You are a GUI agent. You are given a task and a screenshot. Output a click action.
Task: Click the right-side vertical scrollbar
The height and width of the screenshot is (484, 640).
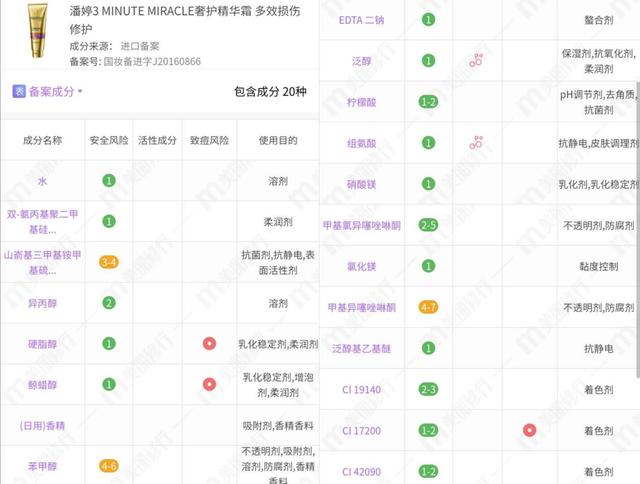point(638,229)
